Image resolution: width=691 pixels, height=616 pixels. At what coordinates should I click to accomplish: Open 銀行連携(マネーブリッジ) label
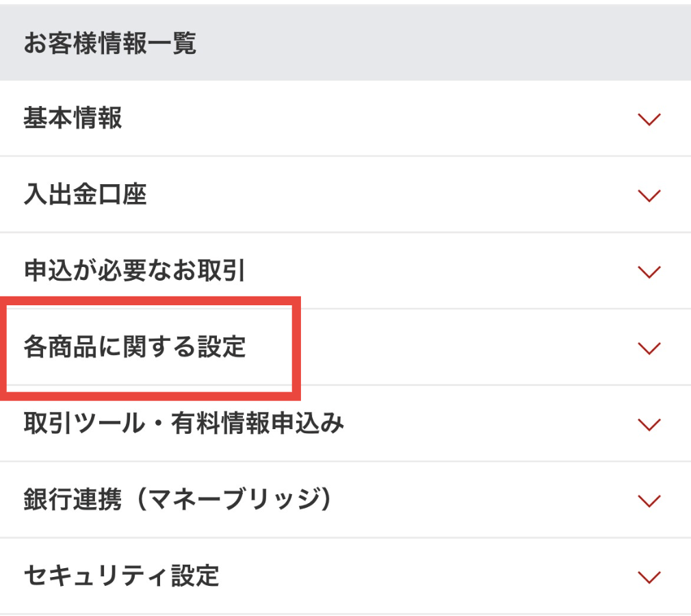pos(178,500)
